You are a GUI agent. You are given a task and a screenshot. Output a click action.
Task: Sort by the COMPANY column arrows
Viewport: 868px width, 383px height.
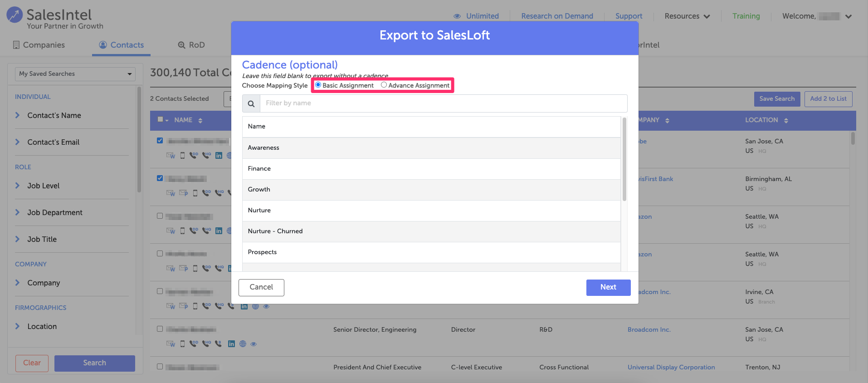pos(667,121)
